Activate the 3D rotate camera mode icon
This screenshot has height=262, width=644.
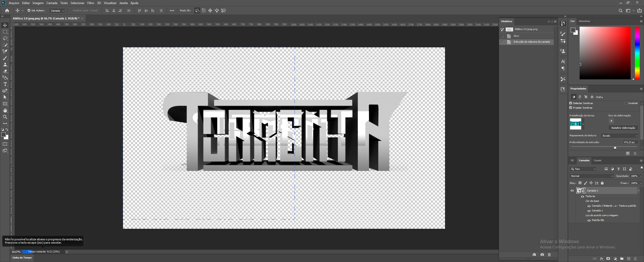(197, 11)
